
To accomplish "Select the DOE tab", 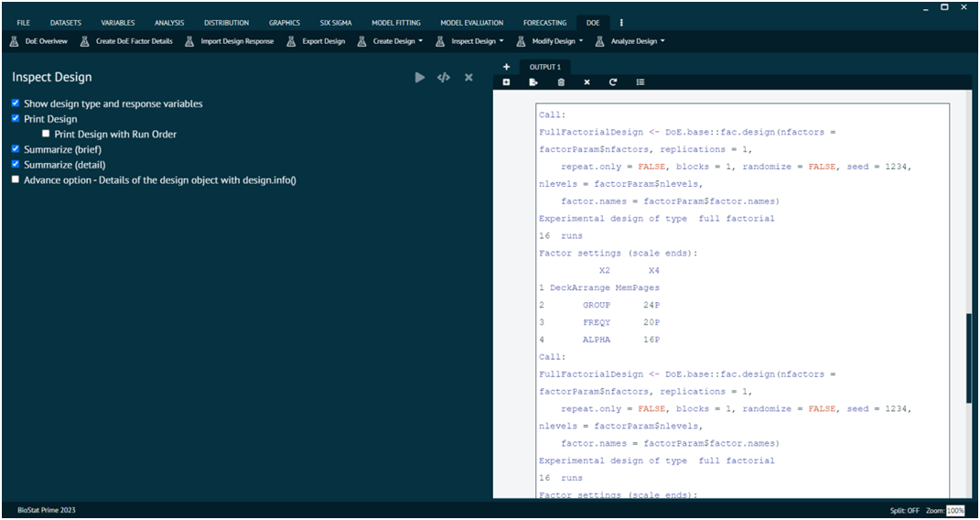I will pyautogui.click(x=593, y=23).
